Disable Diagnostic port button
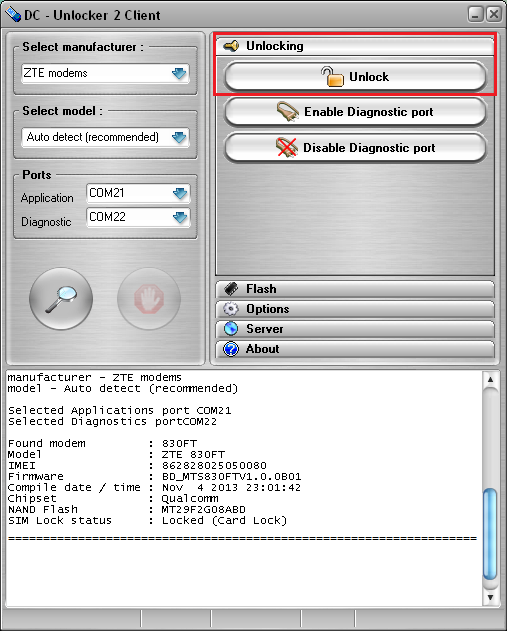The image size is (507, 631). coord(355,148)
